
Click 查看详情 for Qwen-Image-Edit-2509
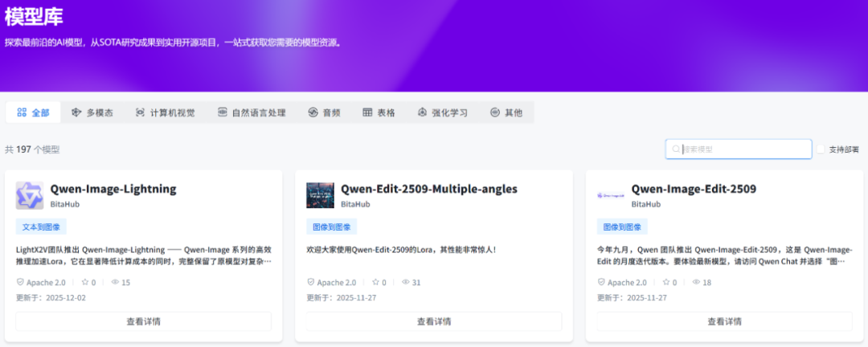pyautogui.click(x=725, y=321)
